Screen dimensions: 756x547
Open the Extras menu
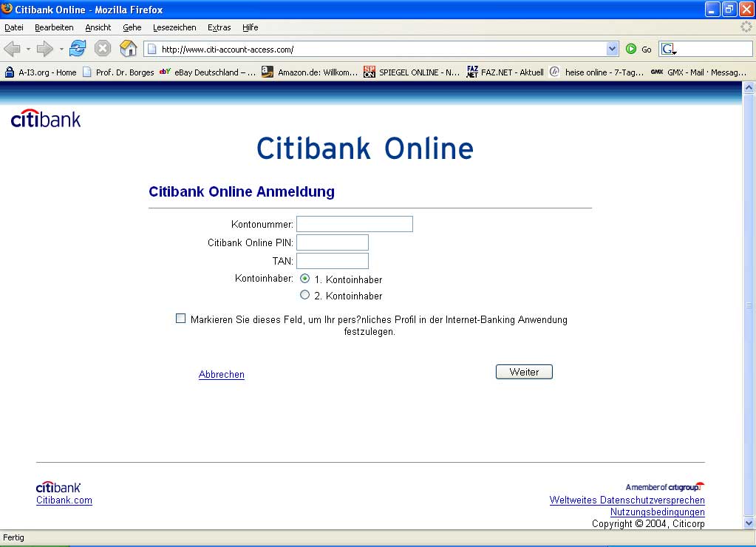click(x=219, y=27)
